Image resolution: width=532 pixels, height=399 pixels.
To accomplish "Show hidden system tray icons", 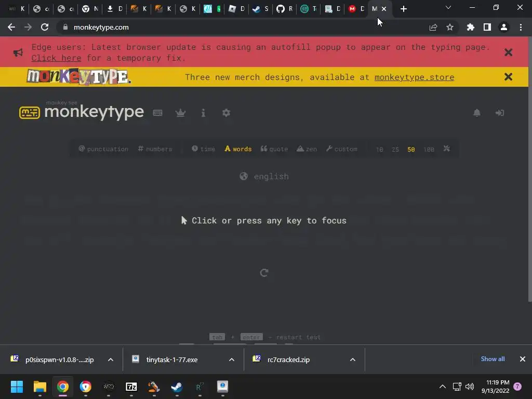I will (443, 387).
